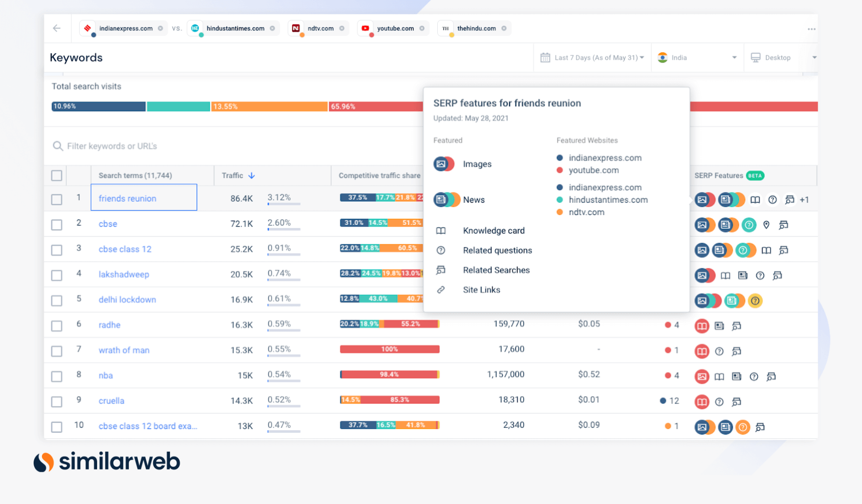Sort by the Traffic column arrow
This screenshot has width=862, height=504.
pyautogui.click(x=252, y=175)
